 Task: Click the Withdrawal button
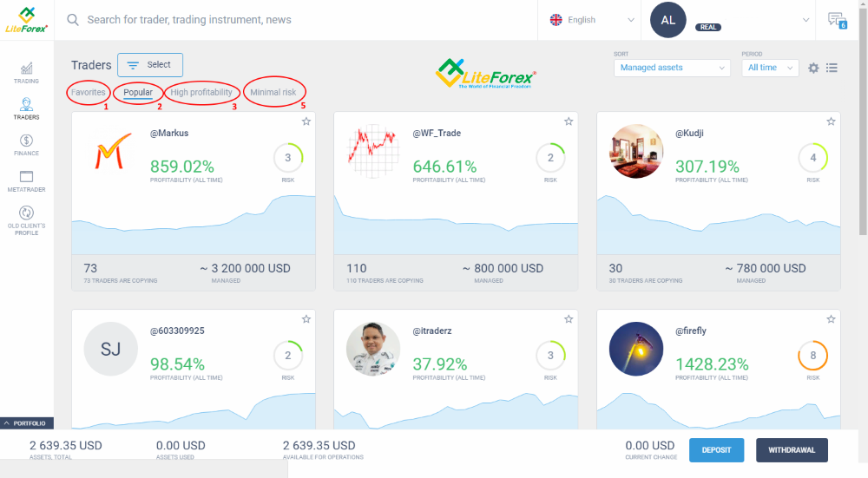pyautogui.click(x=792, y=450)
